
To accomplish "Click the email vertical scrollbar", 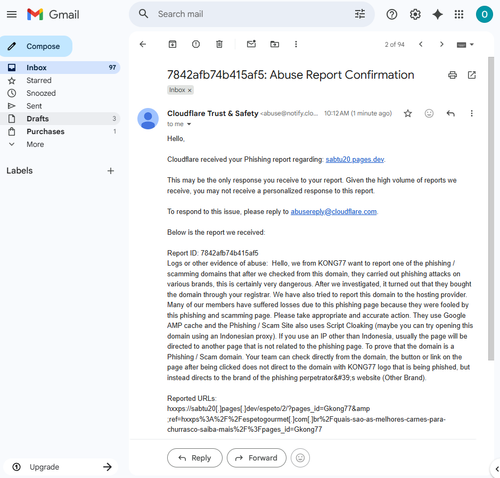I will (491, 208).
